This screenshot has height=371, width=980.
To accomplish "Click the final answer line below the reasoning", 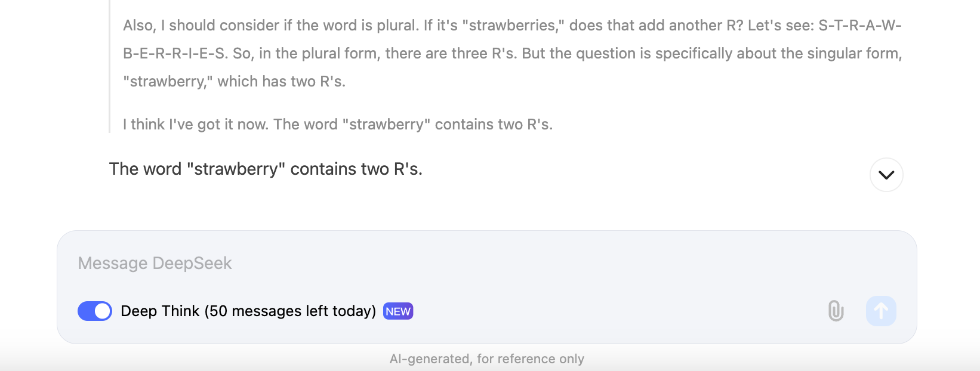I will tap(266, 169).
